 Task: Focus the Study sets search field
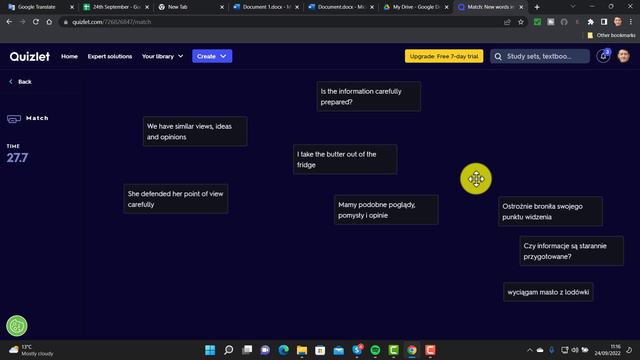click(x=540, y=56)
